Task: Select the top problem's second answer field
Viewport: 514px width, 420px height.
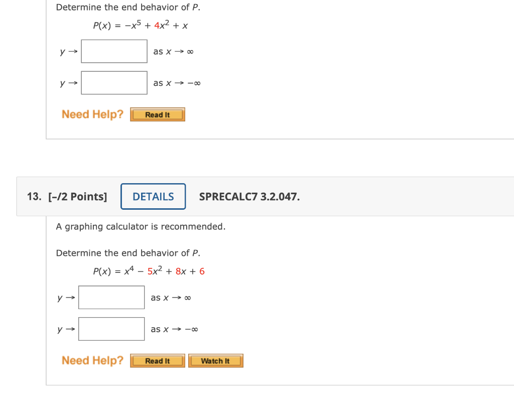Action: click(114, 82)
